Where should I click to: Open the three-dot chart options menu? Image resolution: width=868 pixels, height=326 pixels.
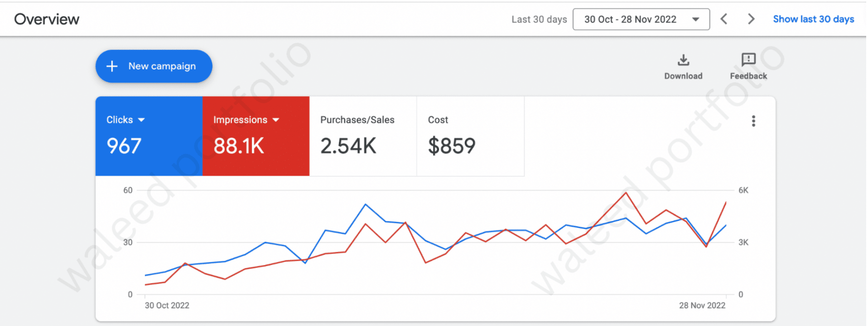[753, 121]
